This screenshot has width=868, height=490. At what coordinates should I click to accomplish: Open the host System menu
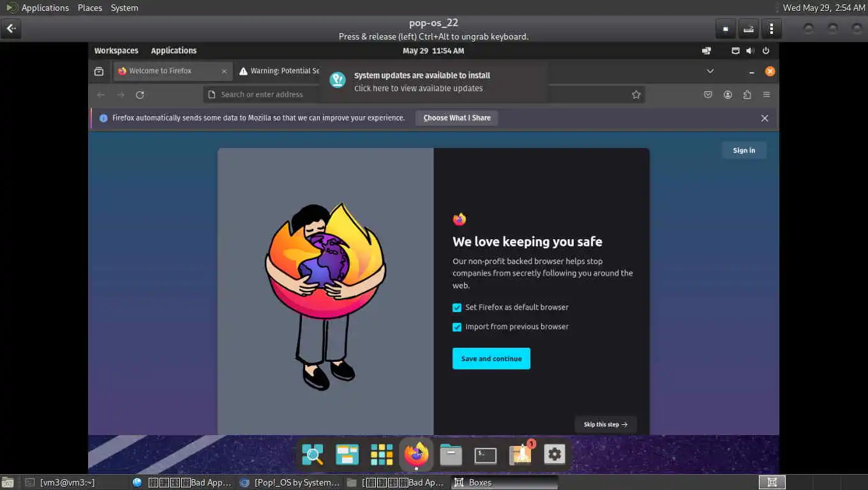(124, 8)
